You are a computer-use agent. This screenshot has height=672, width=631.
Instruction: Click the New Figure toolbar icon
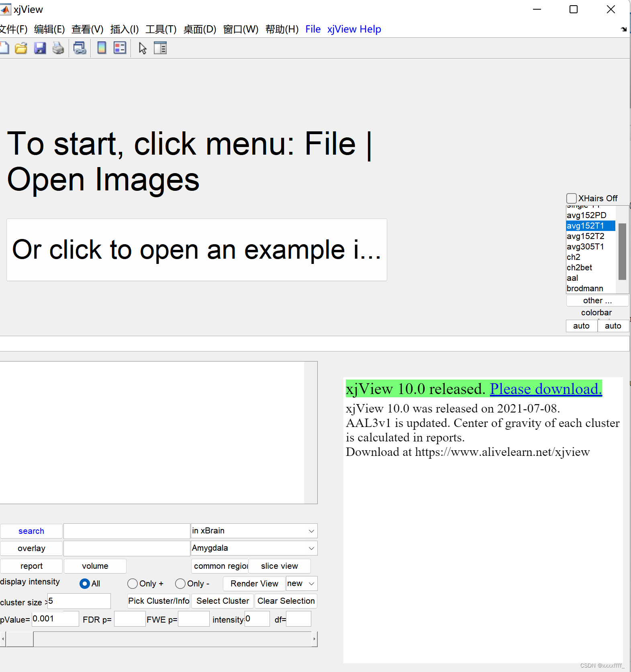pos(4,48)
